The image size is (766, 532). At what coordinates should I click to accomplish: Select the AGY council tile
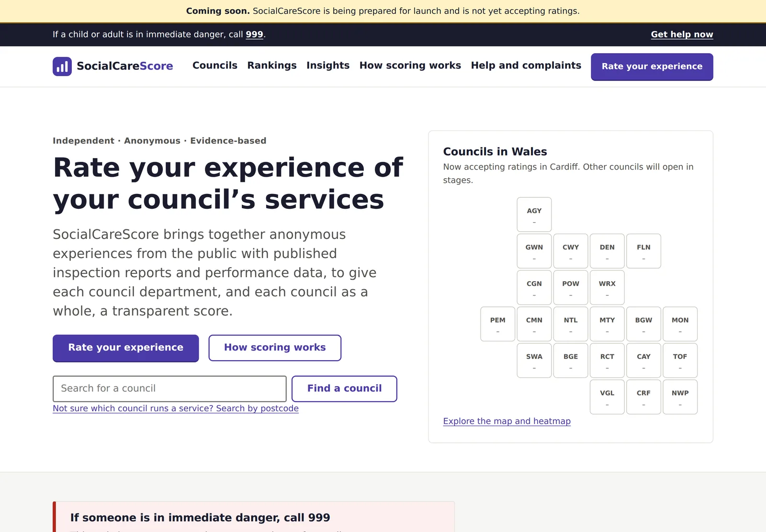(x=534, y=215)
